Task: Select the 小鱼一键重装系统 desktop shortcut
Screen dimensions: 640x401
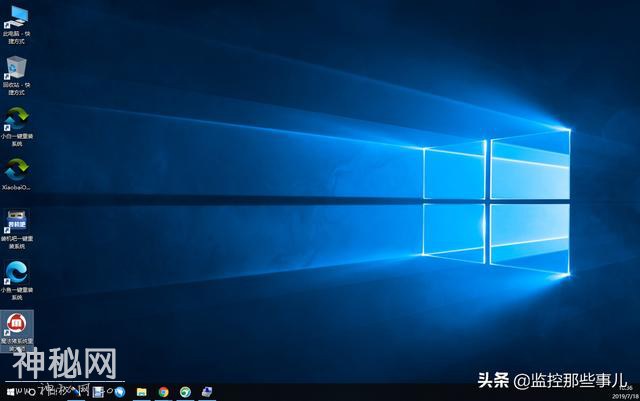Action: [x=17, y=281]
